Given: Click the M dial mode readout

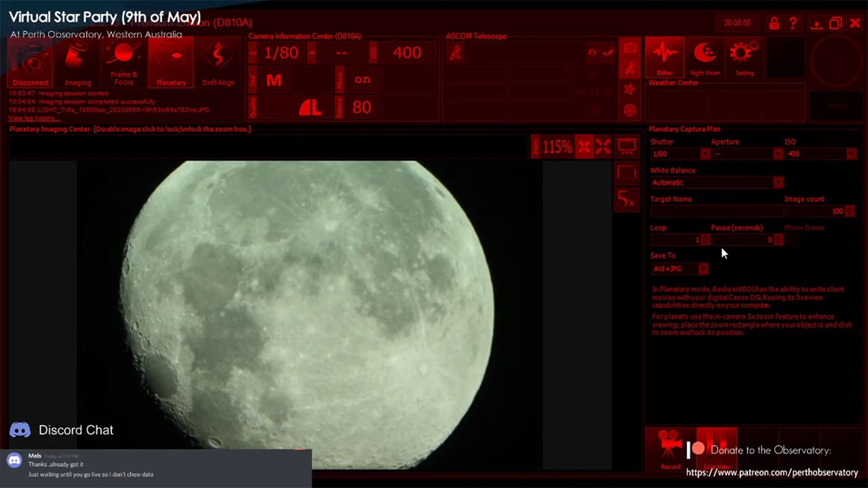Looking at the screenshot, I should [x=274, y=81].
